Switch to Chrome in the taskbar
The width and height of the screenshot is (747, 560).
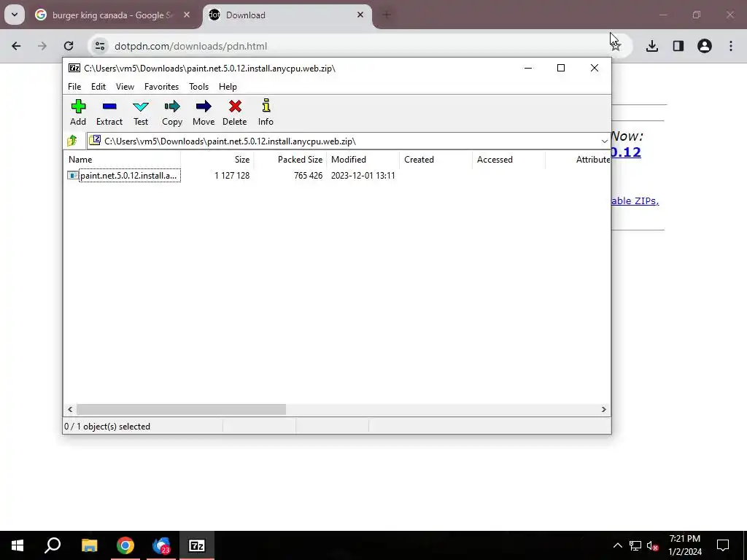125,545
